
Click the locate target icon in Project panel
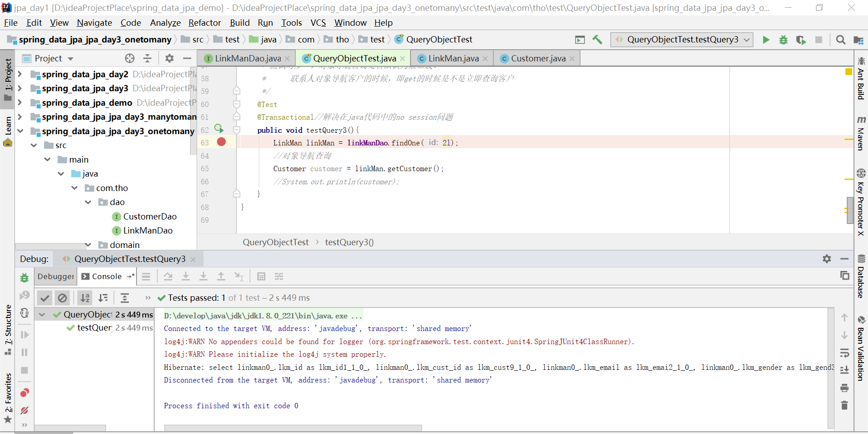coord(130,58)
